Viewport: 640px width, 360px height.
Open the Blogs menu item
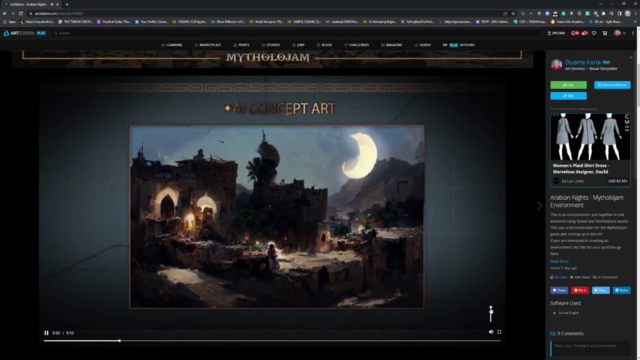tap(324, 45)
